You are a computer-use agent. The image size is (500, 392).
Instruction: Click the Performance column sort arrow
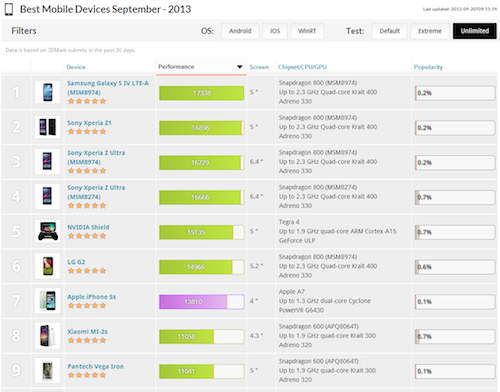click(x=239, y=67)
